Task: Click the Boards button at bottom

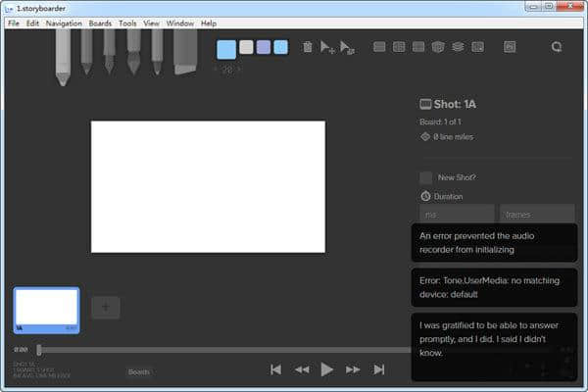Action: pos(139,371)
